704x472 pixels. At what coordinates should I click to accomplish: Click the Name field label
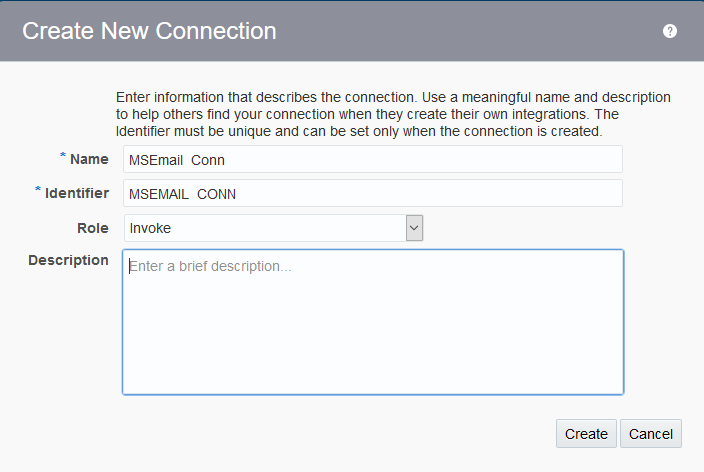coord(89,159)
